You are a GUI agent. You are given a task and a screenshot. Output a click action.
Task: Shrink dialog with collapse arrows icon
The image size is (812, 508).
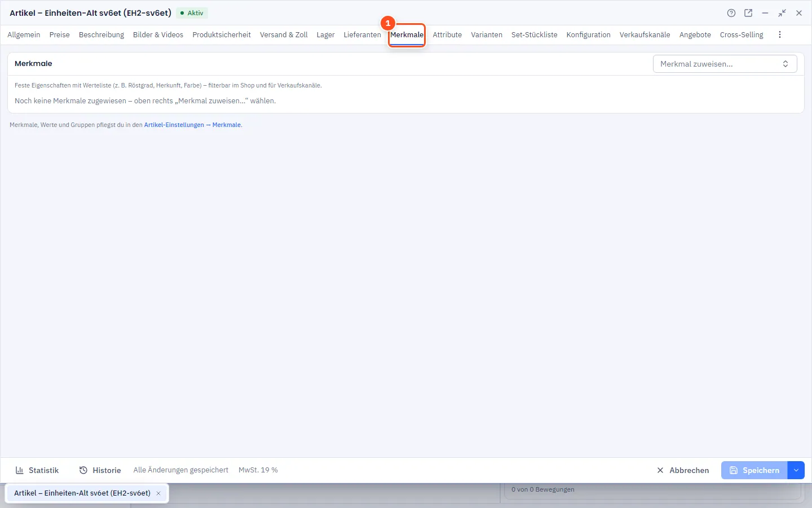coord(782,13)
